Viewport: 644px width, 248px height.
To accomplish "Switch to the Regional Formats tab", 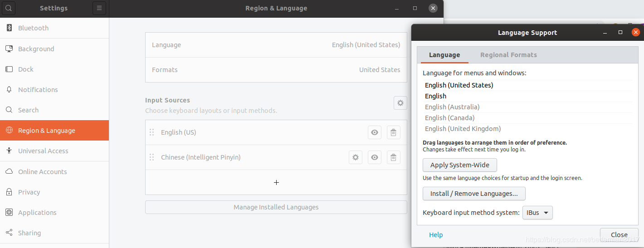I will [508, 55].
